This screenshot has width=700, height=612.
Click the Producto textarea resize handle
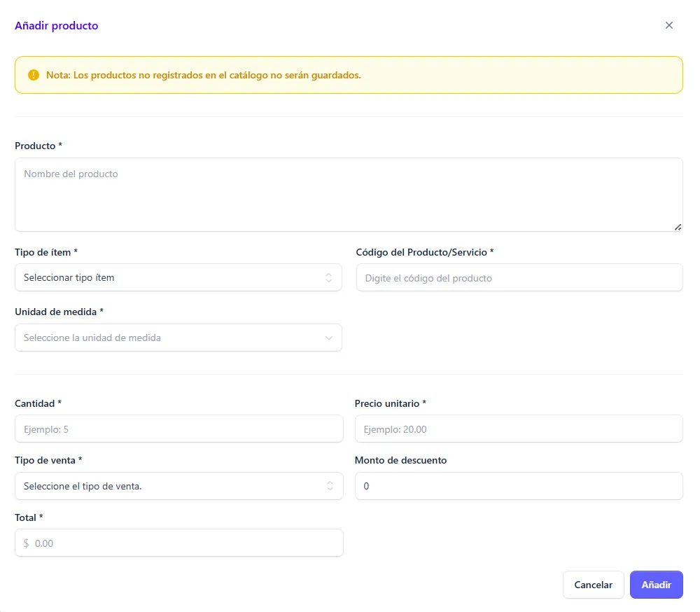[x=678, y=227]
